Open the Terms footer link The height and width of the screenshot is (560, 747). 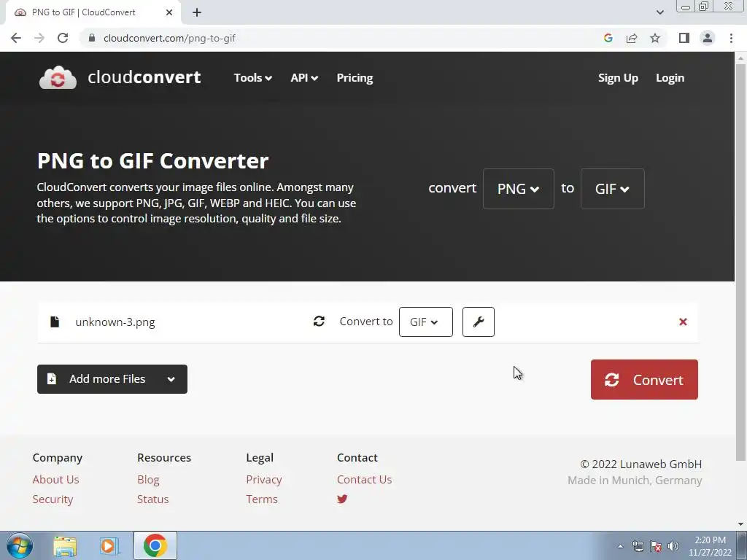pyautogui.click(x=262, y=499)
